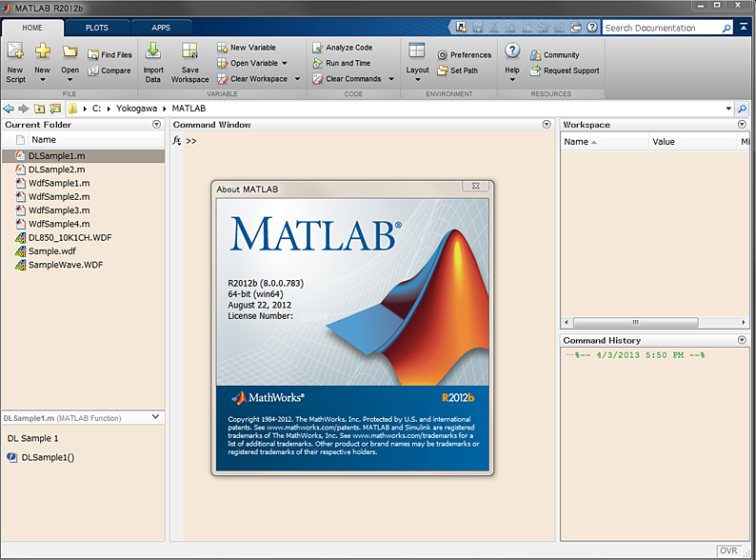756x560 pixels.
Task: Expand the Clear Workspace dropdown arrow
Action: click(x=297, y=79)
